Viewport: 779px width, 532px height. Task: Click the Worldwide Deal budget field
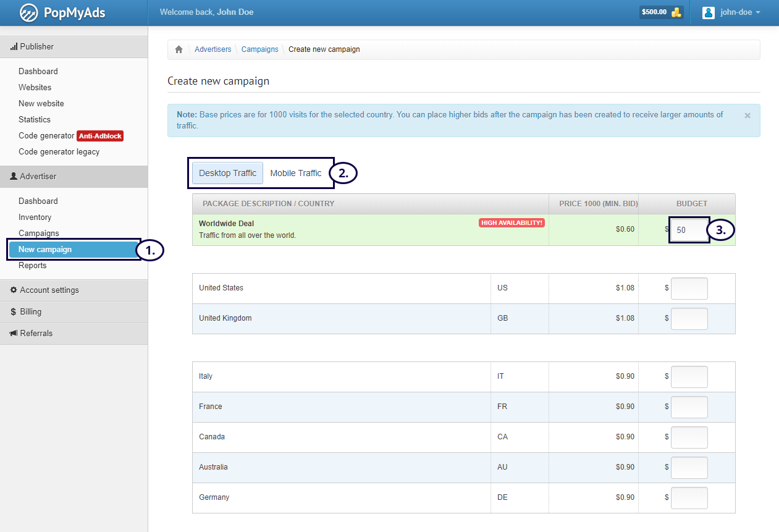[x=689, y=230]
